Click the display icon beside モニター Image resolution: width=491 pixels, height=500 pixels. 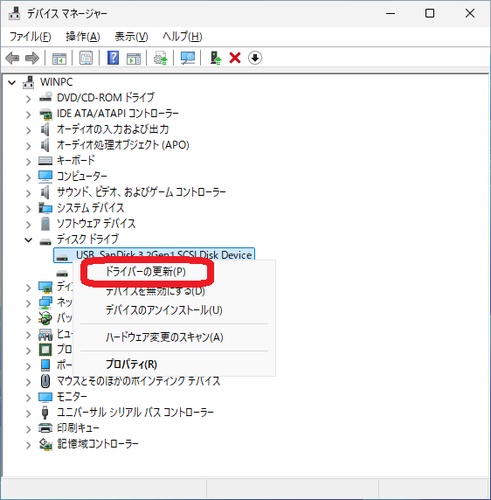tap(45, 397)
